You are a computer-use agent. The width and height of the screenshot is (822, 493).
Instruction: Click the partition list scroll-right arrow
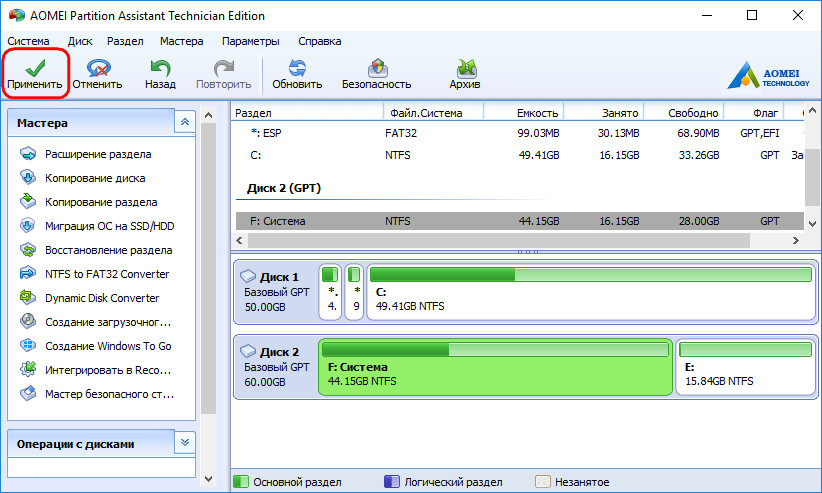click(796, 240)
